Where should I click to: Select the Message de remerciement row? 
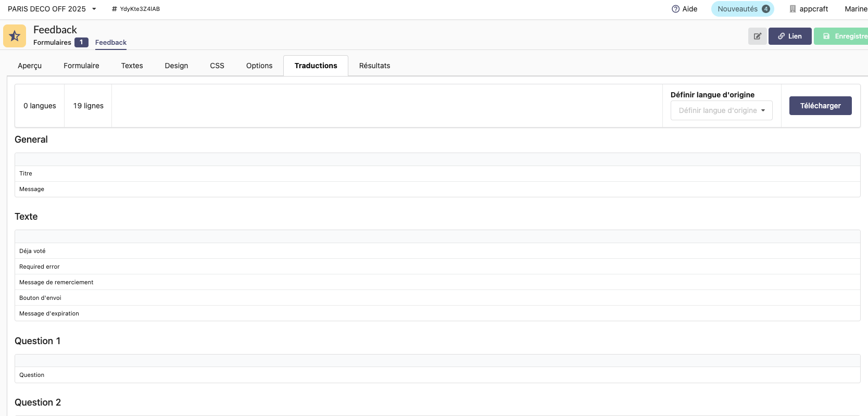(56, 282)
